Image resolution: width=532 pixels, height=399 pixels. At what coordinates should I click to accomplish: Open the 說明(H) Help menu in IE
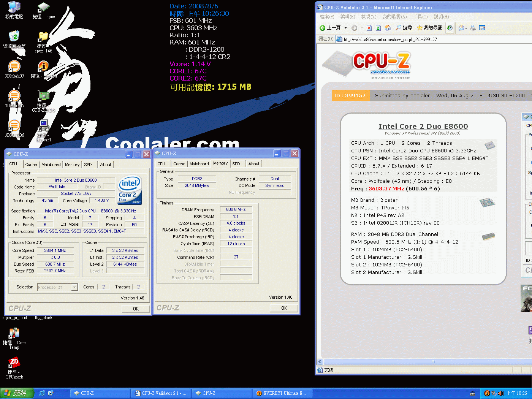coord(441,17)
